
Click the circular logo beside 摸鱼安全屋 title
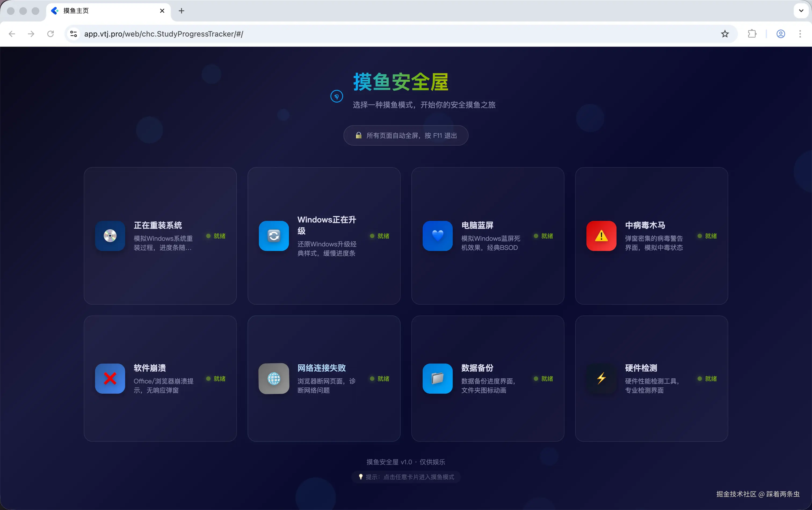coord(337,96)
